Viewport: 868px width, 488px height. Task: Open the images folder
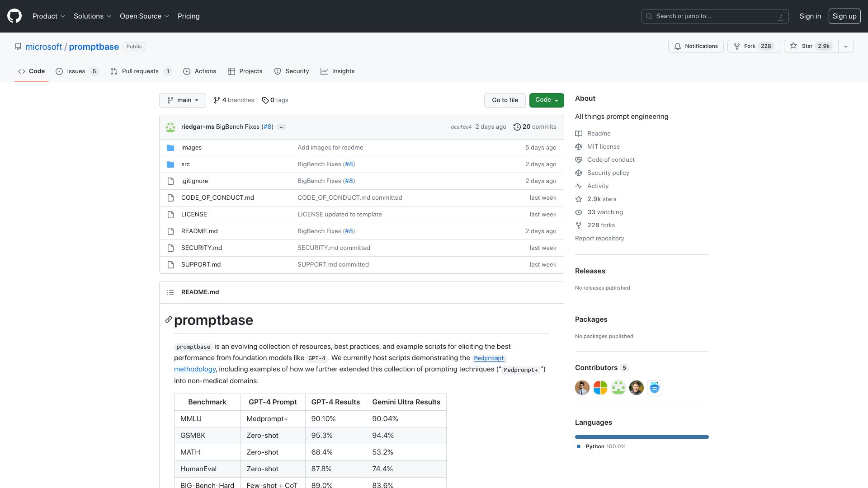191,148
